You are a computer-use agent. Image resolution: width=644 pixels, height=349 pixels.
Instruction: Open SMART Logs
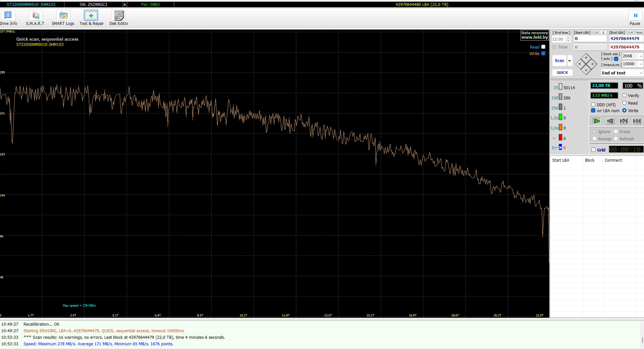tap(63, 18)
